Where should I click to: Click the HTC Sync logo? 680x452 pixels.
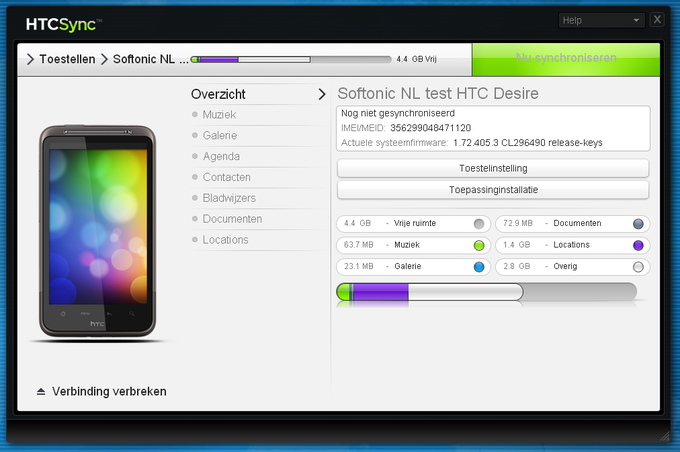tap(63, 24)
